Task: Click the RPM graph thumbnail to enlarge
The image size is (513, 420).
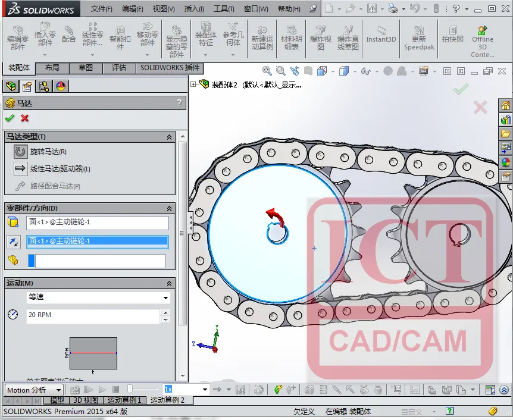Action: pyautogui.click(x=93, y=353)
